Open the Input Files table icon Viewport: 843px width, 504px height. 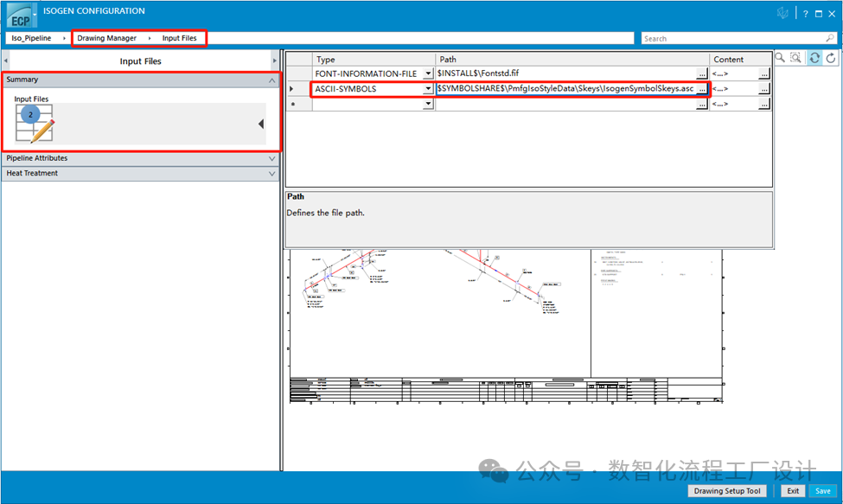pos(35,123)
